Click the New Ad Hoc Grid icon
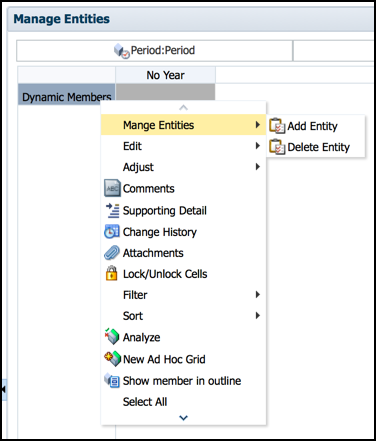Viewport: 376px width, 441px height. click(112, 359)
